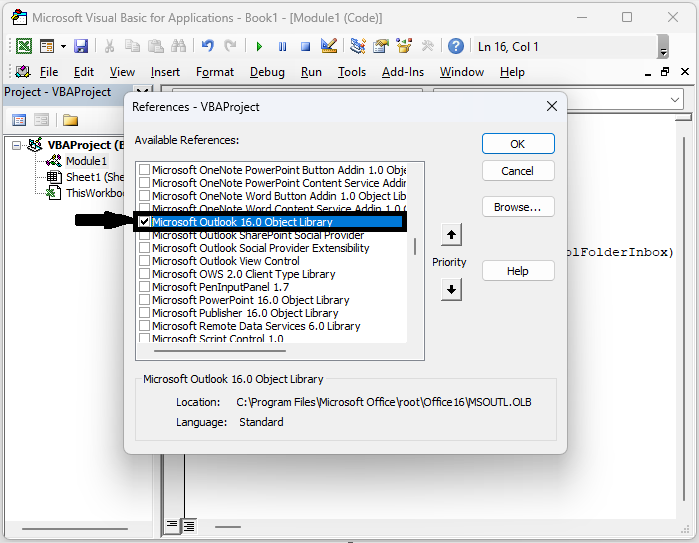
Task: Check Microsoft Outlook Social Provider Extensibility
Action: (x=144, y=248)
